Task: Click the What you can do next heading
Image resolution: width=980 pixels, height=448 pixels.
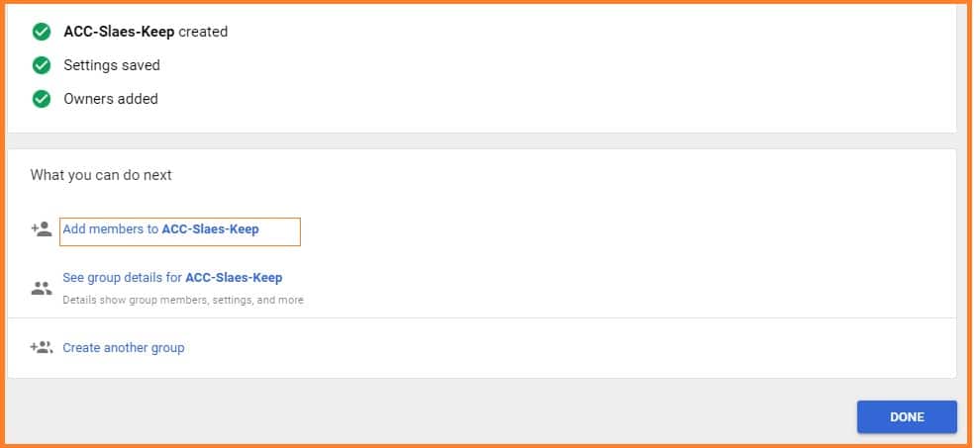Action: (101, 175)
